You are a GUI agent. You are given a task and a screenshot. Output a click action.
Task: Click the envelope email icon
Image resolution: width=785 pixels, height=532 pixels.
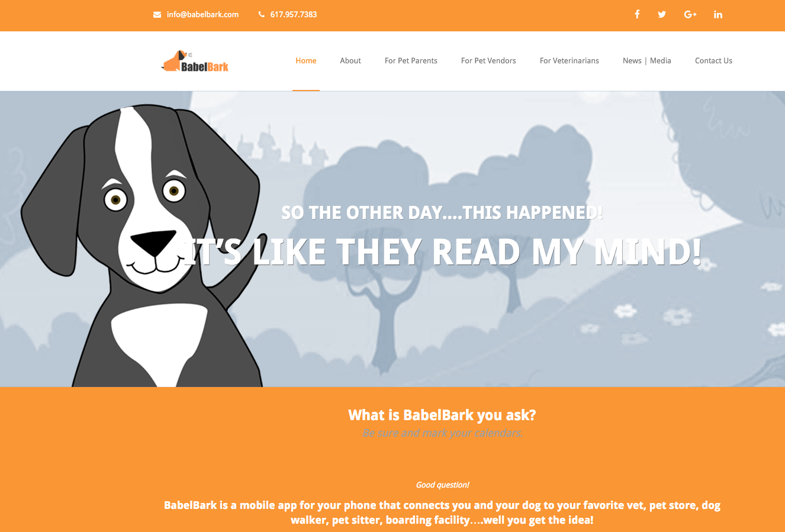(x=157, y=15)
